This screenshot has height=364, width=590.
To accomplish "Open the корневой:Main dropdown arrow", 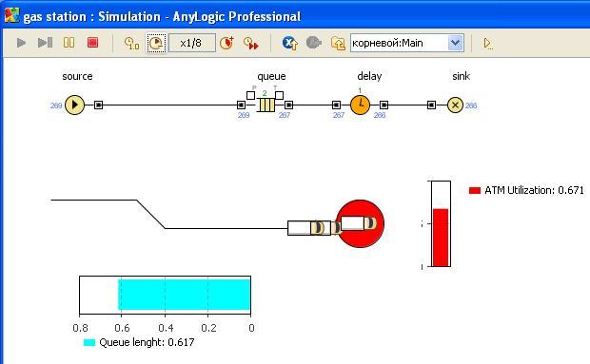I will (x=455, y=43).
